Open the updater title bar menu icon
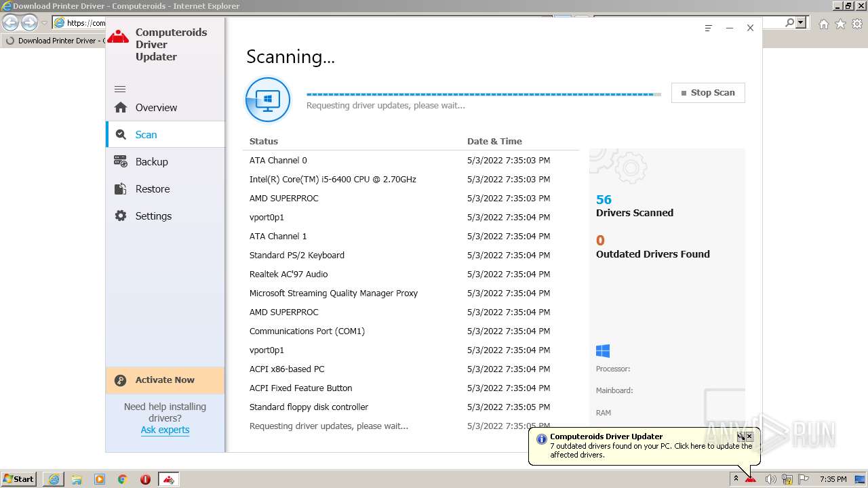The image size is (868, 488). point(709,28)
